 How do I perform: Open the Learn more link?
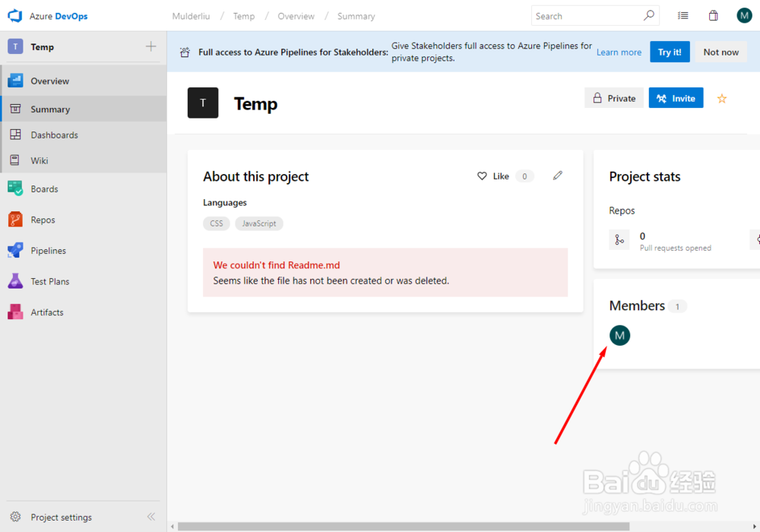click(619, 52)
